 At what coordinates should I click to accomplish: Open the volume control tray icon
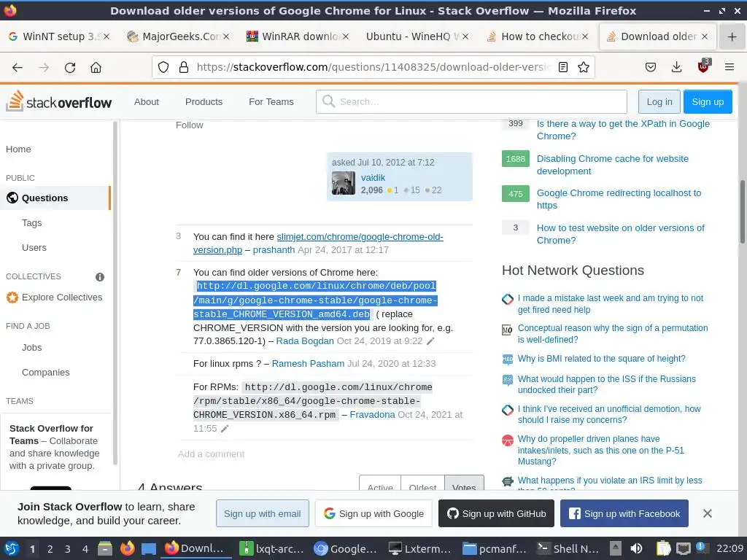636,548
